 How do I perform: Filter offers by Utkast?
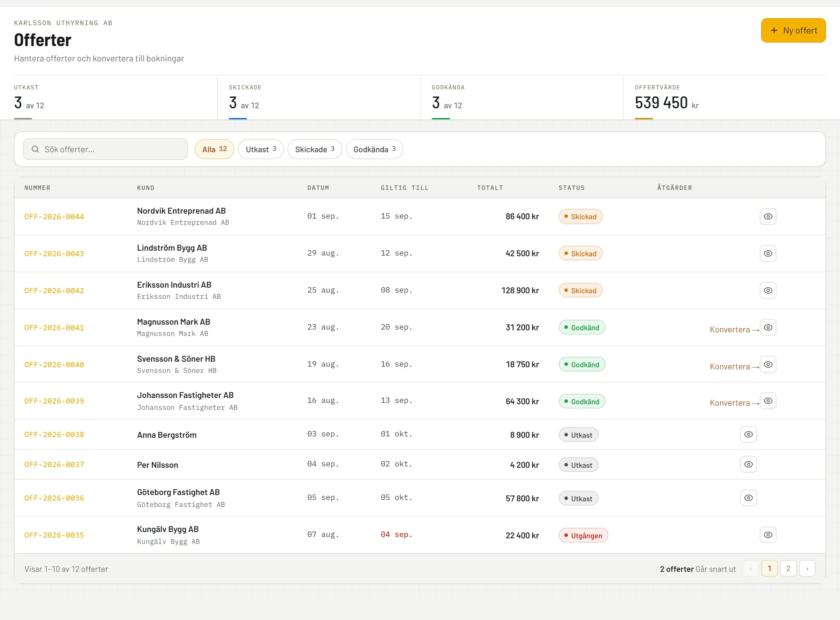pyautogui.click(x=261, y=149)
